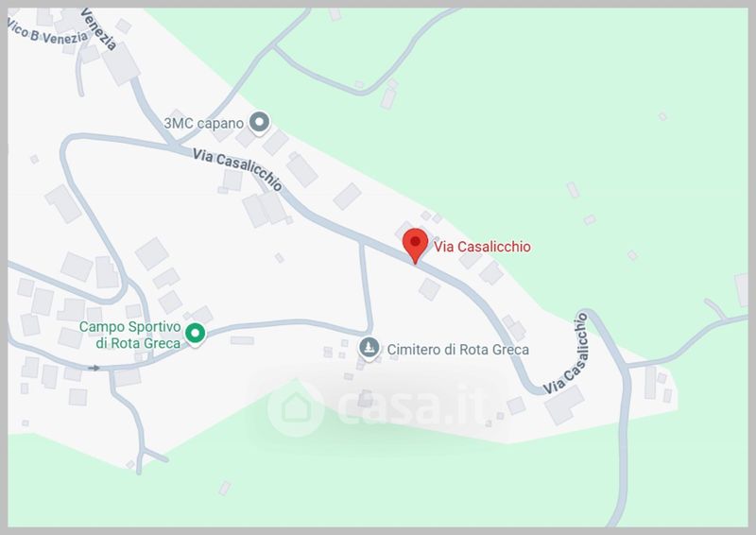This screenshot has height=535, width=756.
Task: Select the 3MC capano place marker icon
Action: pos(259,123)
